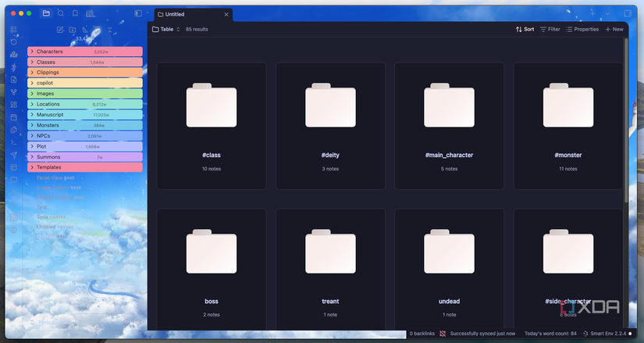This screenshot has width=644, height=343.
Task: Open the #monster folder card
Action: pyautogui.click(x=568, y=126)
